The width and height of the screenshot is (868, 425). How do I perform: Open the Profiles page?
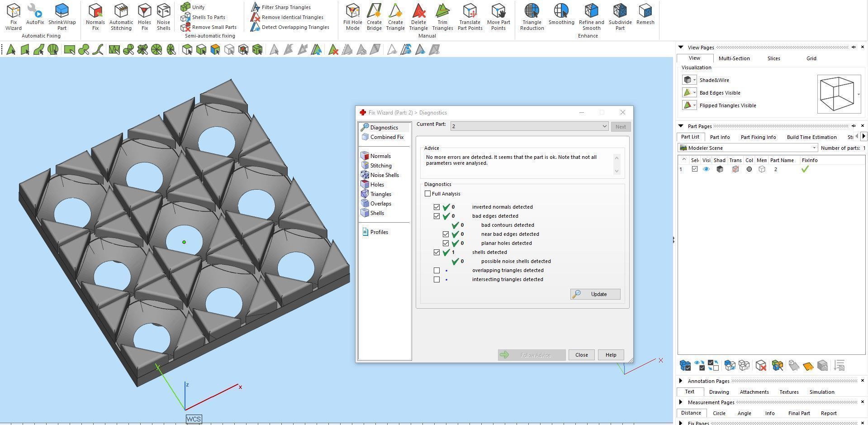375,232
